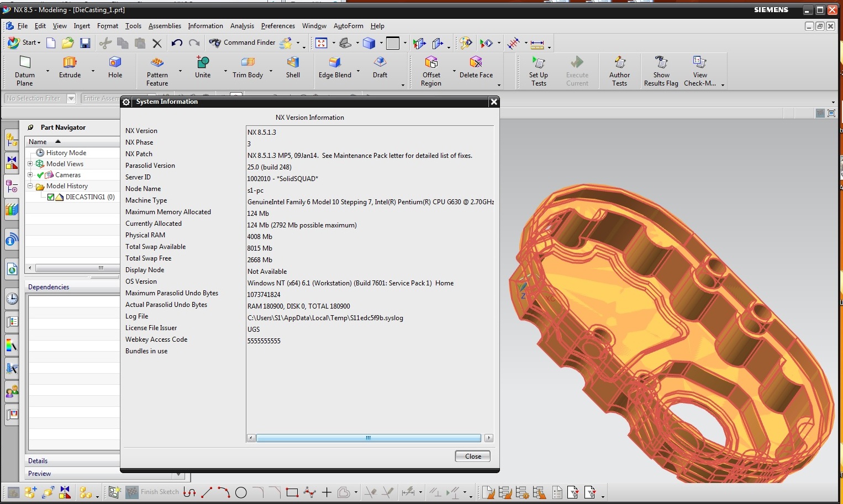Viewport: 843px width, 504px height.
Task: Toggle the Cameras green check mark
Action: pos(40,175)
